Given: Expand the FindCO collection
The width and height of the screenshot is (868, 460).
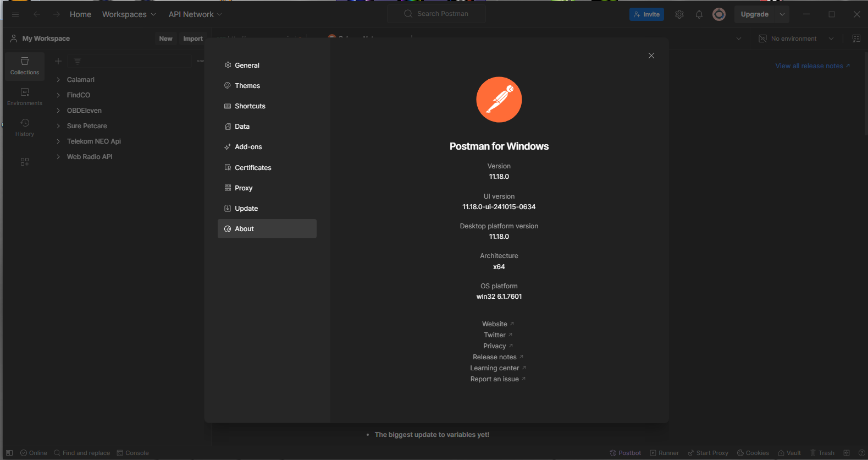Looking at the screenshot, I should click(x=58, y=95).
